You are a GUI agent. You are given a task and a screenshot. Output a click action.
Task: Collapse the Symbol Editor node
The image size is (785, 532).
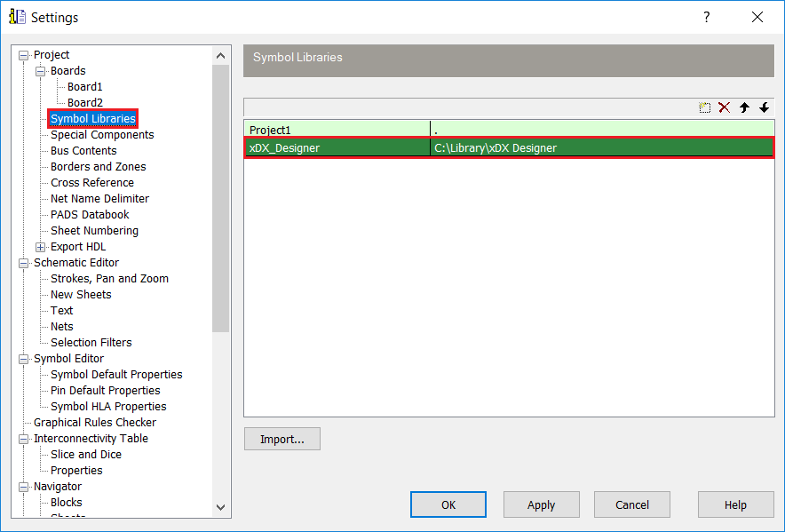click(23, 359)
